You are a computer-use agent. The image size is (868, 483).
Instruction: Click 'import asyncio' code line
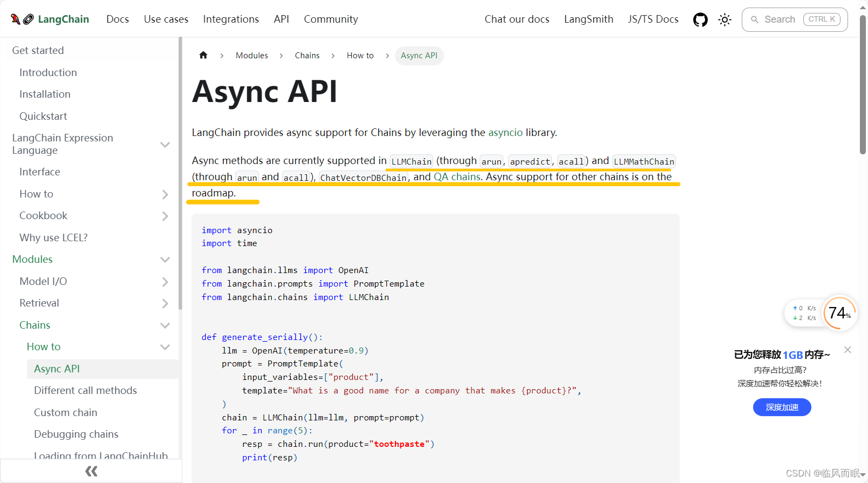point(237,230)
